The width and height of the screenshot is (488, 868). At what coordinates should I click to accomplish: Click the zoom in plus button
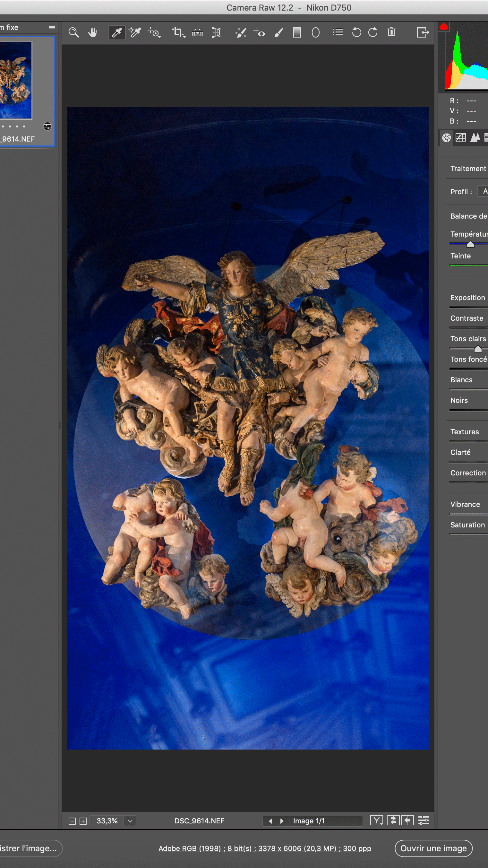point(83,821)
